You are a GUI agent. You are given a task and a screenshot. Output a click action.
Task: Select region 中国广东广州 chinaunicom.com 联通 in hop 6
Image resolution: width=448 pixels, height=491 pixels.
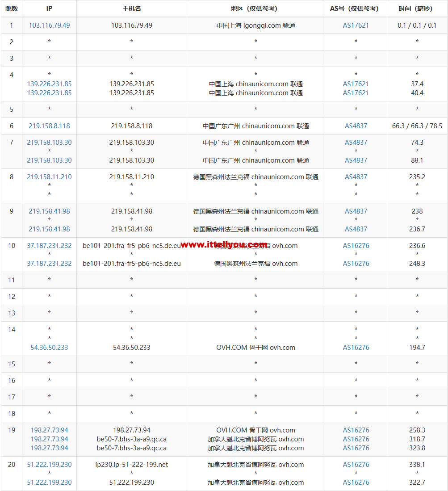tap(256, 126)
